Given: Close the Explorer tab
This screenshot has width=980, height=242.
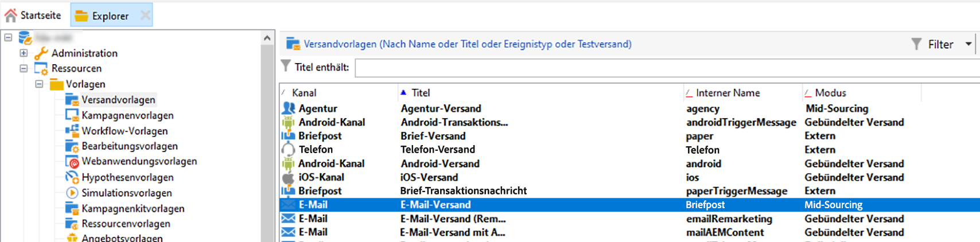Looking at the screenshot, I should [x=146, y=15].
